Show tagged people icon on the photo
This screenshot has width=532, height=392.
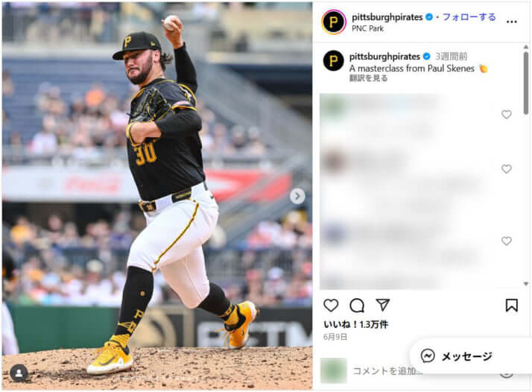(19, 373)
